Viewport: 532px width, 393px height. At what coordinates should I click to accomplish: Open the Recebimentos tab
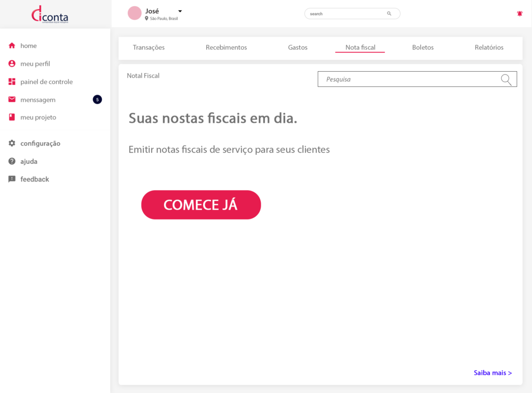click(x=226, y=47)
